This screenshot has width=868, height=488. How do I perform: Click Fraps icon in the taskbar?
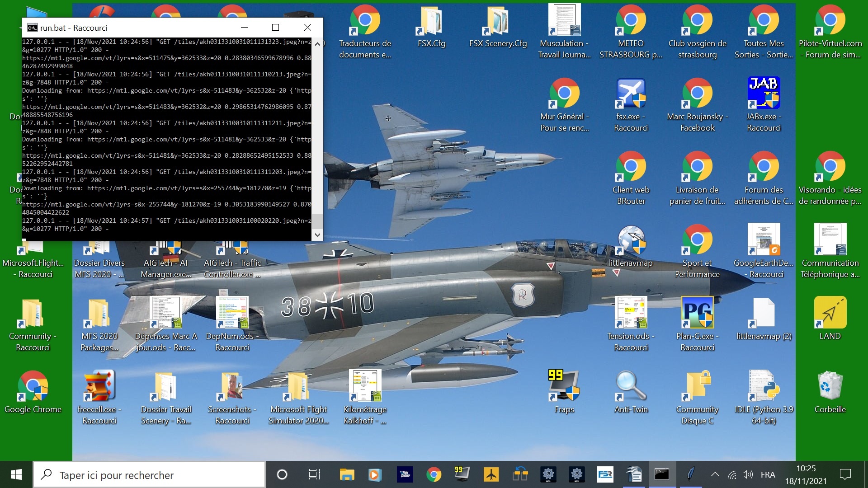pyautogui.click(x=462, y=474)
